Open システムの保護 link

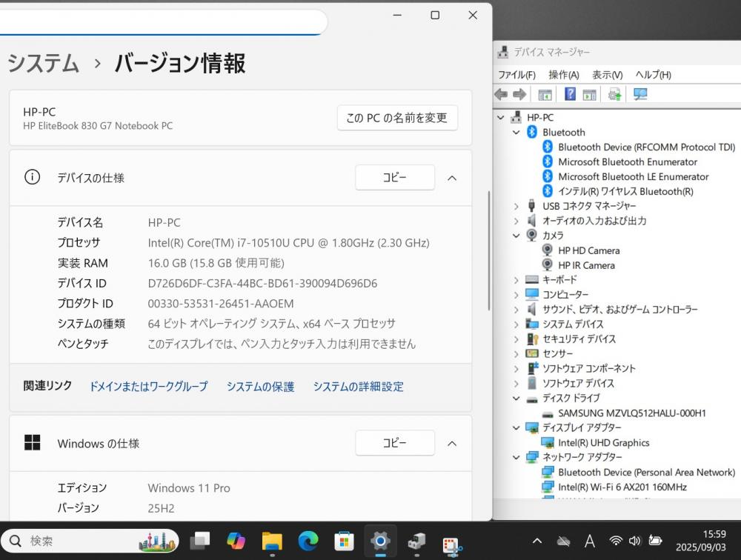(x=260, y=387)
